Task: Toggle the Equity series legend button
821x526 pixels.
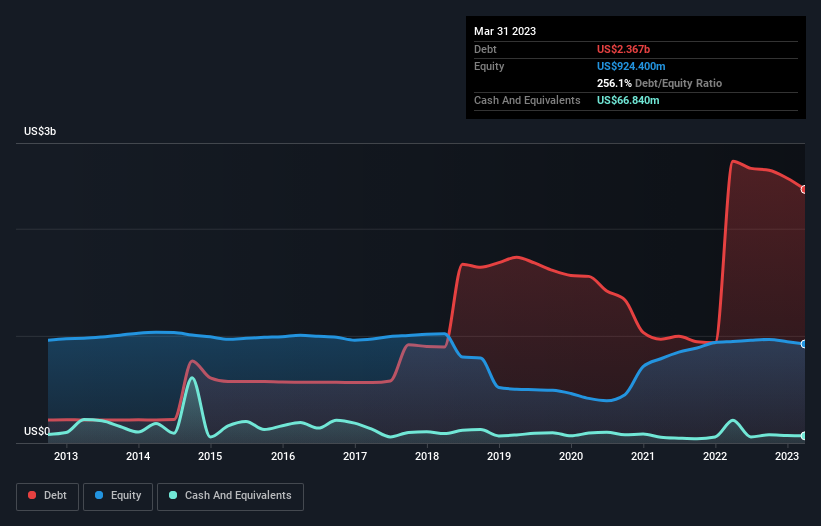Action: tap(118, 496)
